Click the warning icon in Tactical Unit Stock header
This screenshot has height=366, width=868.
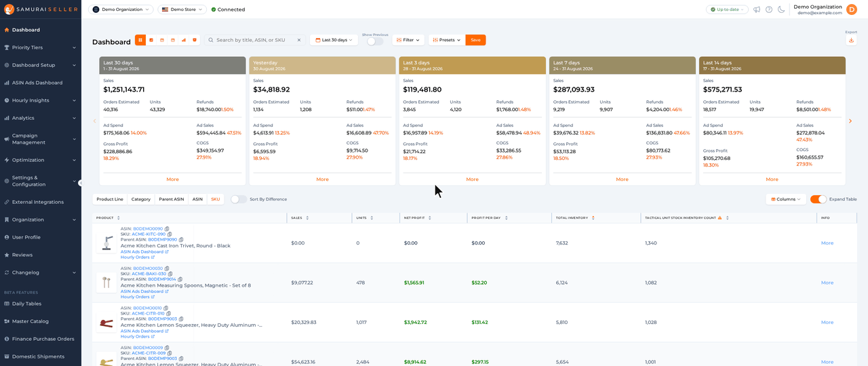point(720,218)
